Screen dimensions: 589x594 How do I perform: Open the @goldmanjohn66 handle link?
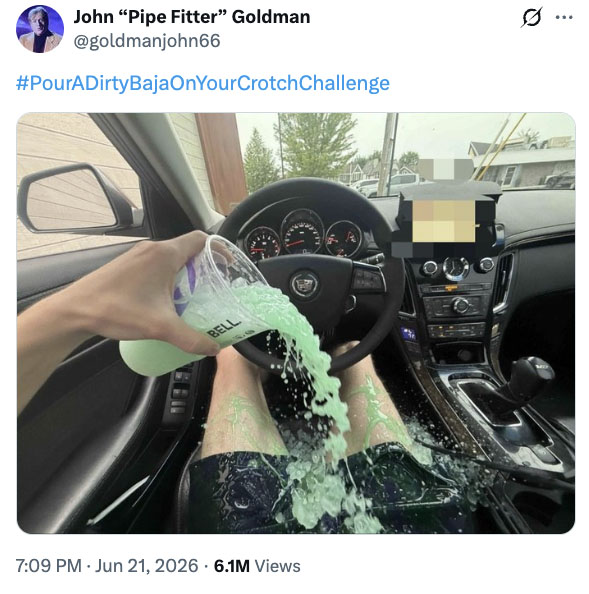[147, 41]
